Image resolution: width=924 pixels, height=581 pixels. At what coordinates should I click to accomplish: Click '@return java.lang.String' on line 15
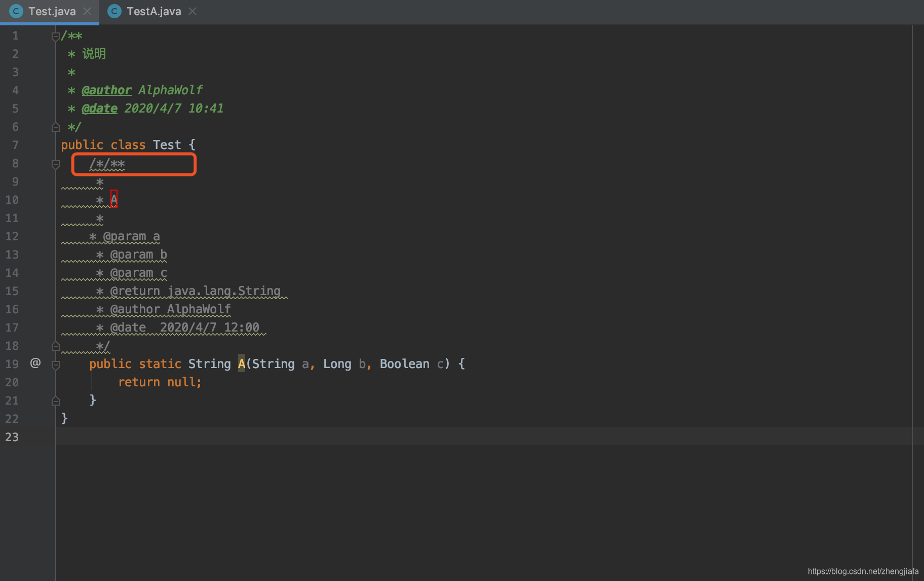click(195, 291)
